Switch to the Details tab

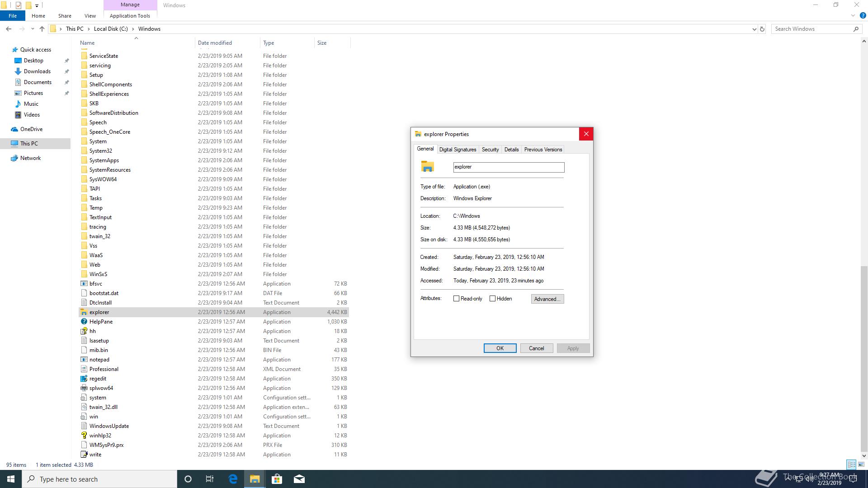coord(511,150)
